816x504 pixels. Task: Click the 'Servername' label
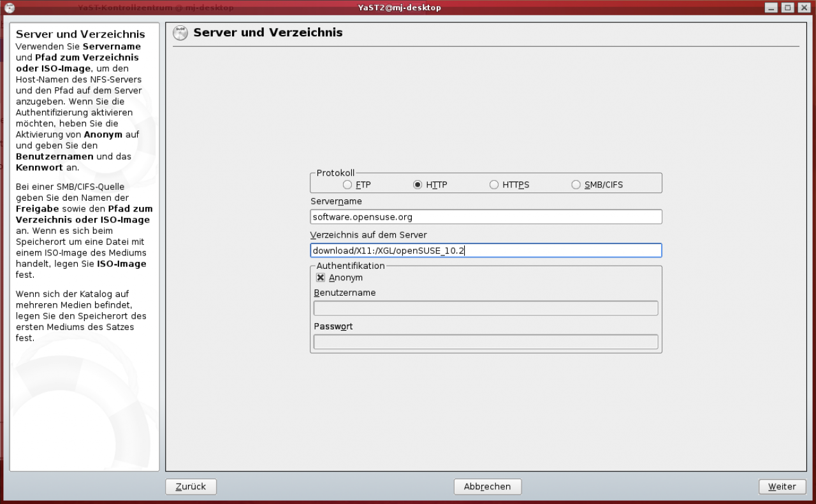coord(336,201)
